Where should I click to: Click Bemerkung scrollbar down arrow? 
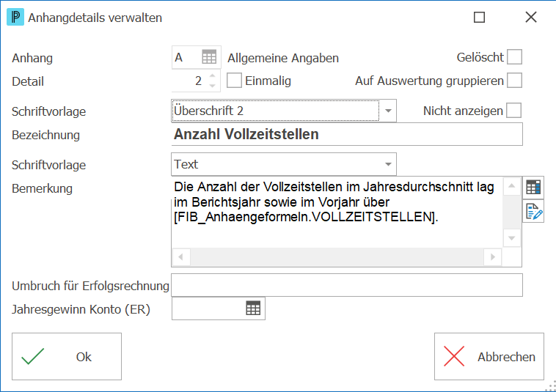coord(512,238)
